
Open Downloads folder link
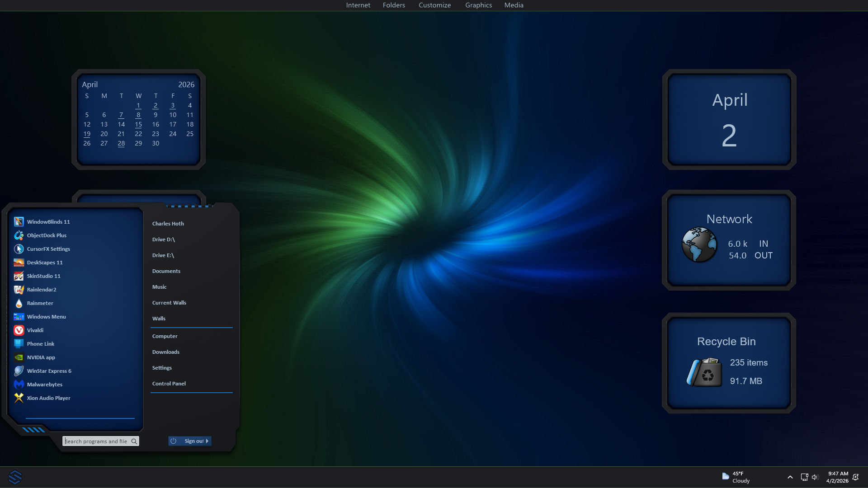(165, 352)
